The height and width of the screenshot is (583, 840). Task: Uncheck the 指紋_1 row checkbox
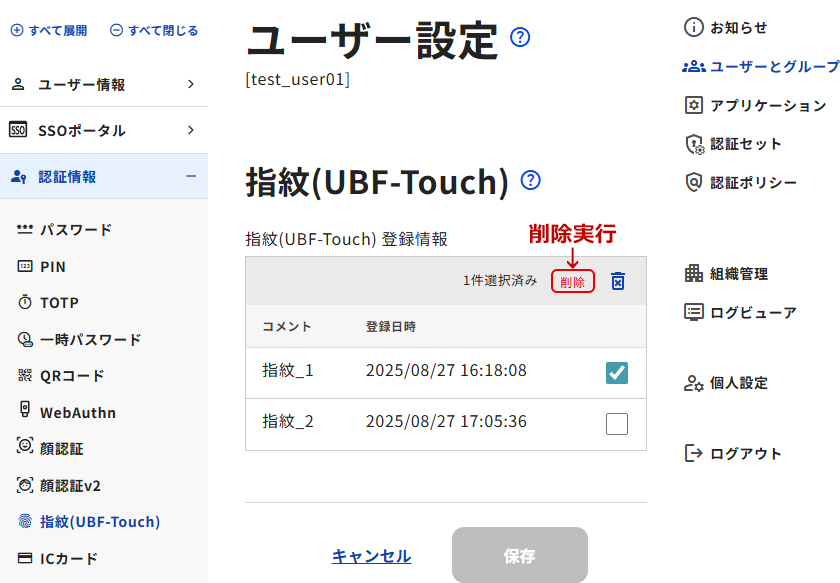[x=617, y=373]
